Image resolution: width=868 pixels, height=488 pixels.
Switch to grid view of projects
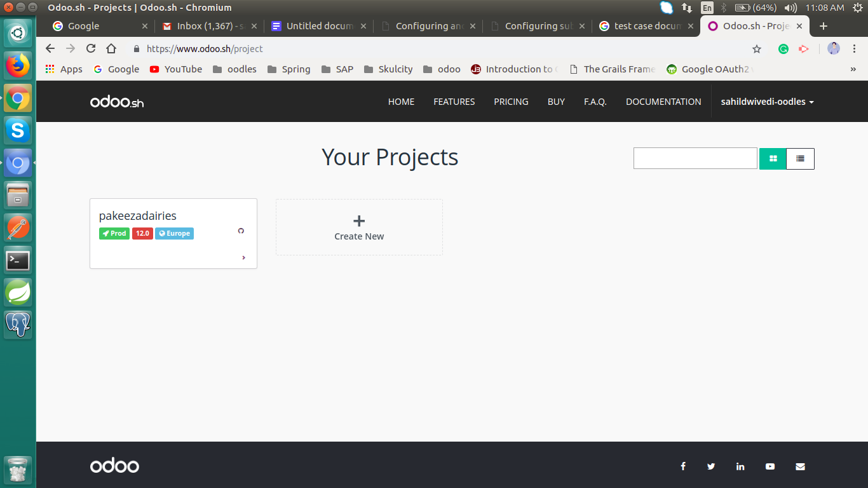pyautogui.click(x=773, y=159)
